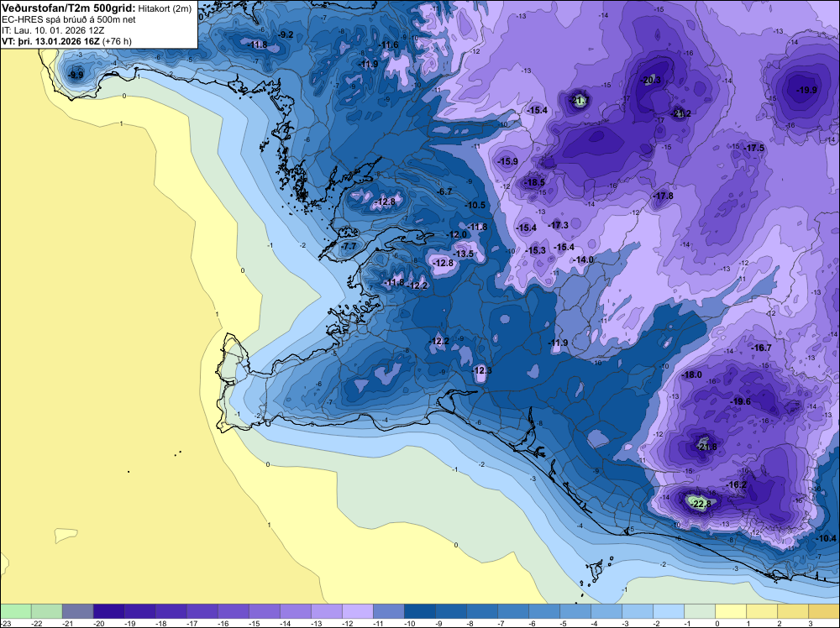Click the -16.7 temperature label
This screenshot has height=628, width=840.
(x=761, y=348)
